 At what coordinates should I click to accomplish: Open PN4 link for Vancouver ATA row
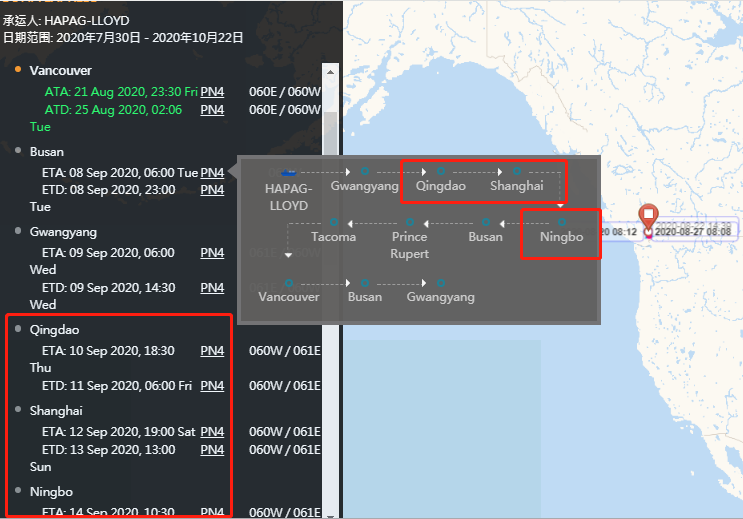(x=212, y=91)
